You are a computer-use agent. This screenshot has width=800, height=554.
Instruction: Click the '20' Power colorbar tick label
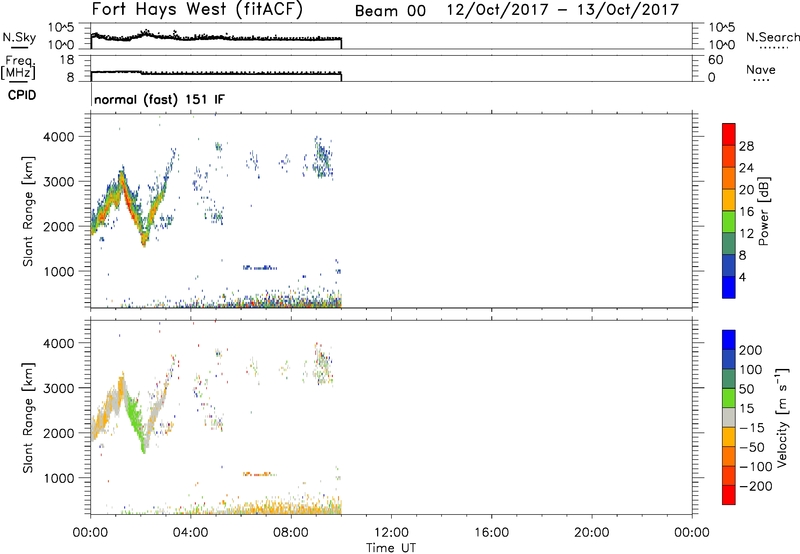click(x=746, y=190)
